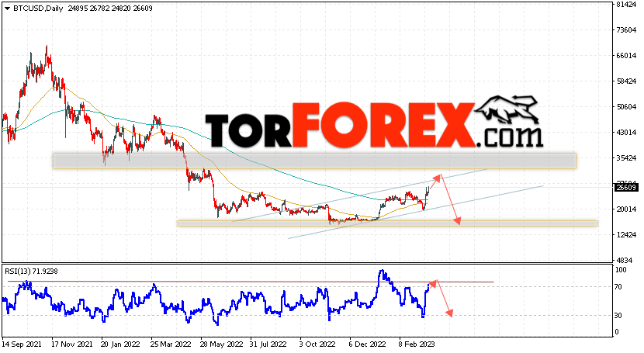Select the upper rising channel trendline
Image resolution: width=644 pixels, height=353 pixels.
360,195
